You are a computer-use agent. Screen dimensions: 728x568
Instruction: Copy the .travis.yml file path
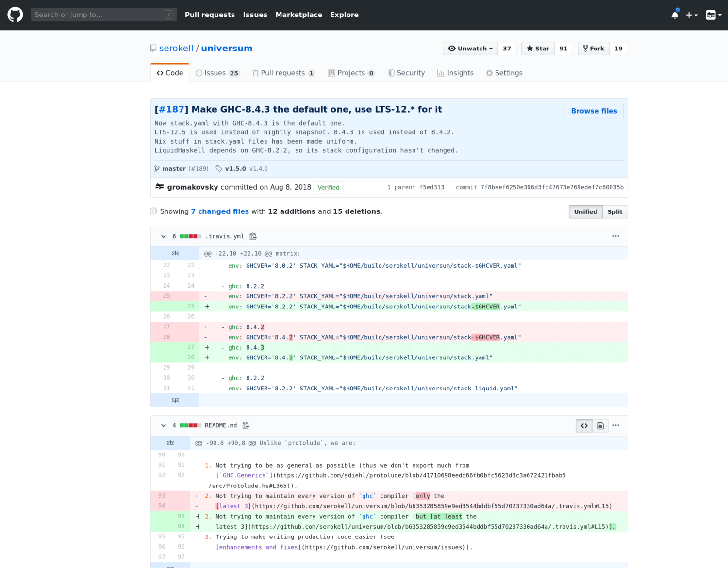(253, 236)
